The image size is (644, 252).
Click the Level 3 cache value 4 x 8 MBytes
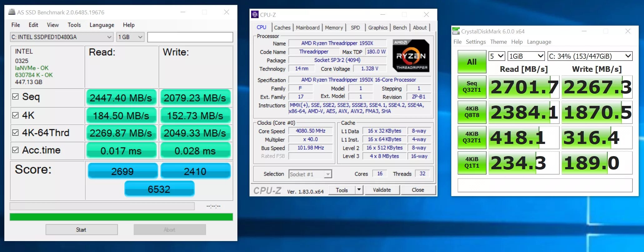(x=384, y=156)
